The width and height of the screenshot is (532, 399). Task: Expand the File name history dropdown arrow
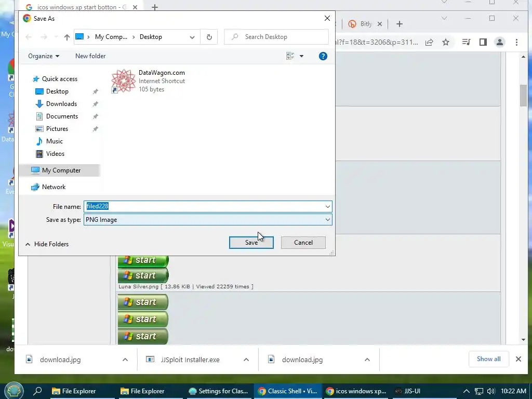pos(327,206)
